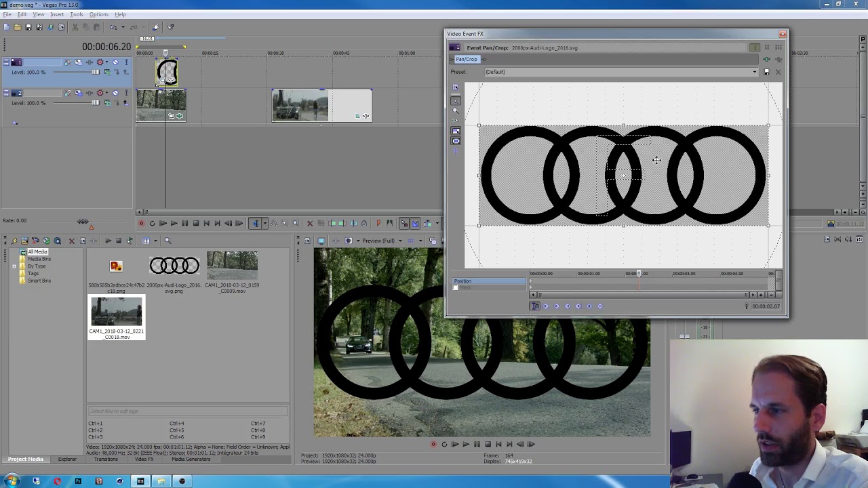
Task: Click the red Delete X in timeline toolbar
Action: 310,223
